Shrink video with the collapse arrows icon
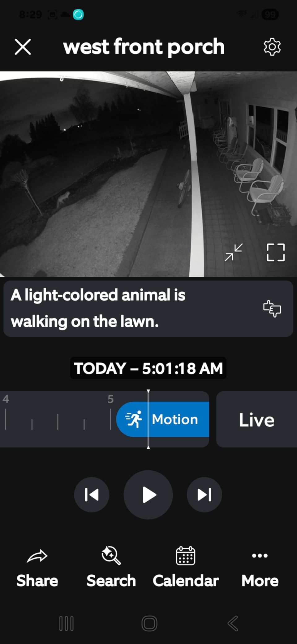The image size is (297, 644). (234, 252)
